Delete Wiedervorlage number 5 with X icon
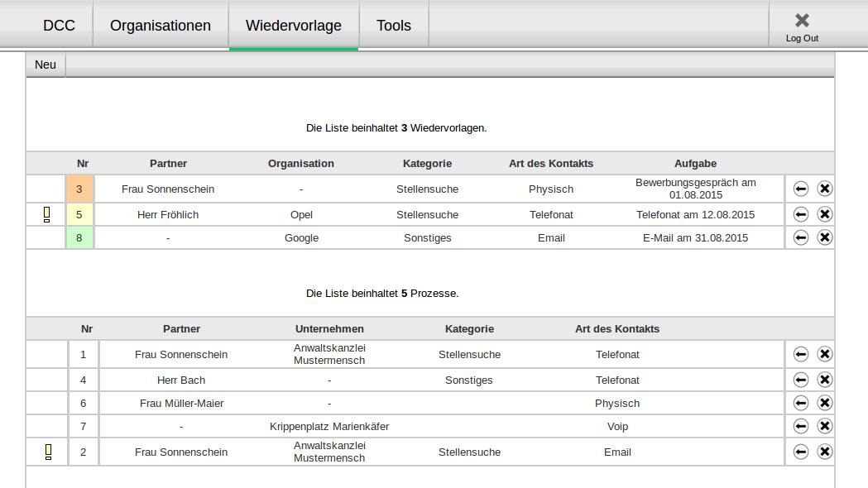 [x=824, y=214]
